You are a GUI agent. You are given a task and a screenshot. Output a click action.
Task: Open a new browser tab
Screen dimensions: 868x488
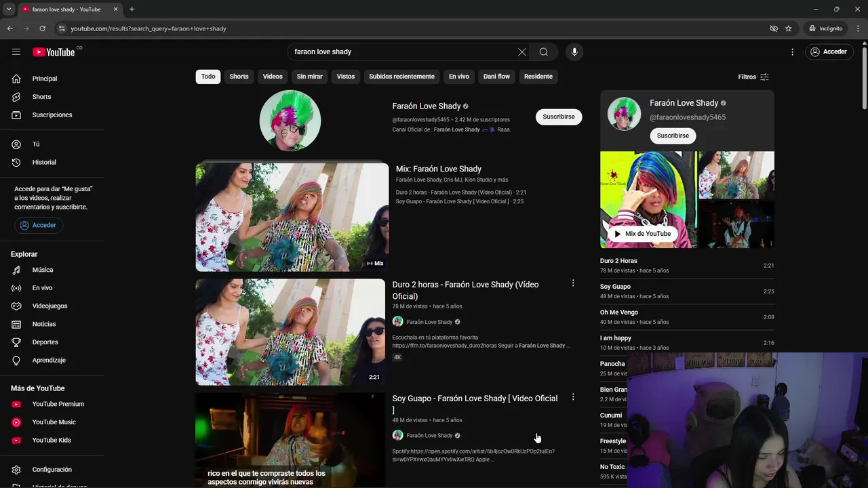[x=132, y=9]
